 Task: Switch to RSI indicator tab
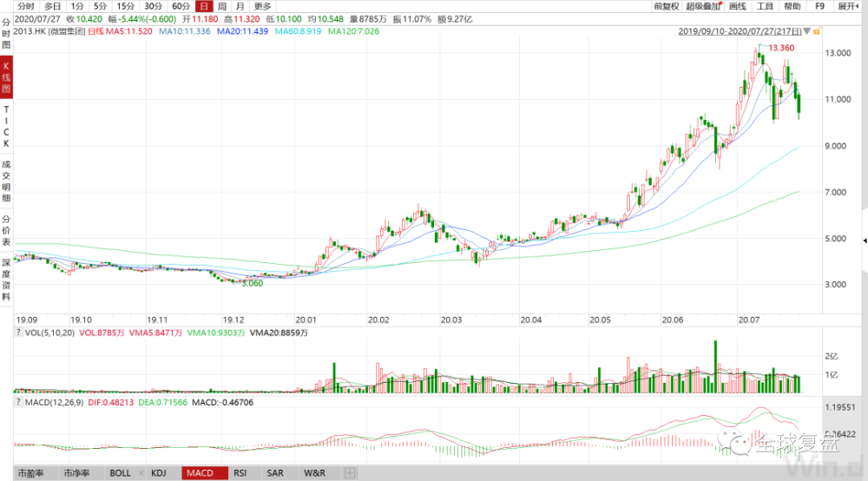[240, 473]
